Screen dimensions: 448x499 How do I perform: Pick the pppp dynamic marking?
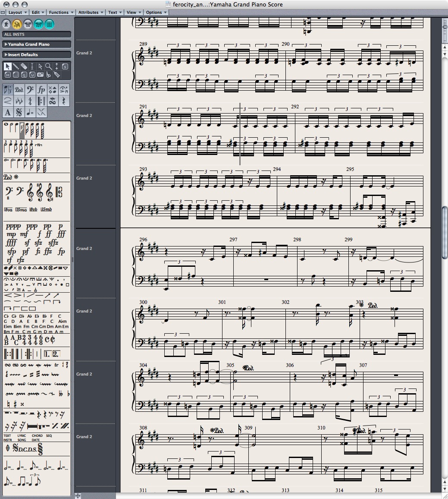[13, 227]
